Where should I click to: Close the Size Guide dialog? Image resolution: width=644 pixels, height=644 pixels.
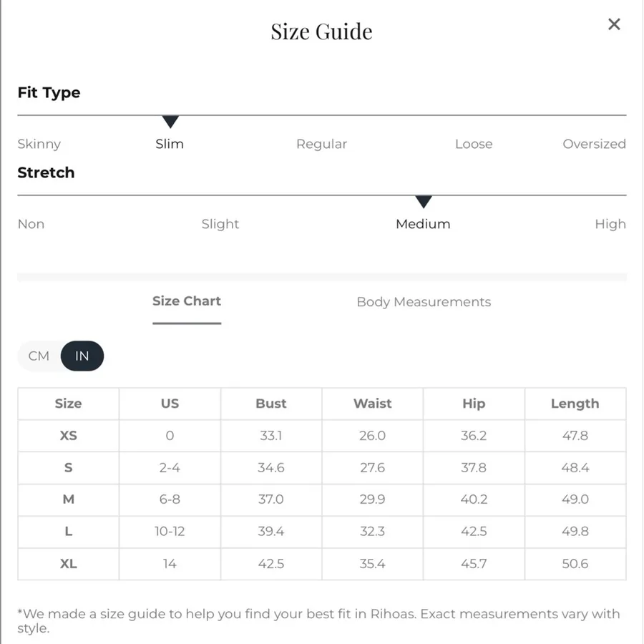point(614,24)
